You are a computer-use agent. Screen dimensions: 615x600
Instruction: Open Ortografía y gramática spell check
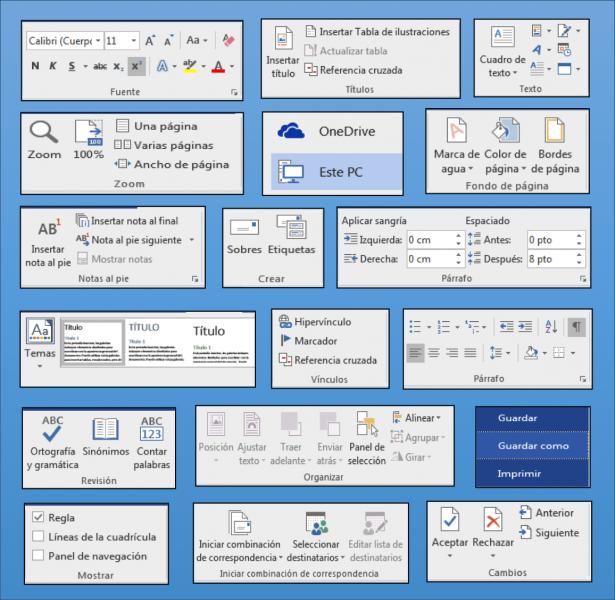tap(52, 431)
